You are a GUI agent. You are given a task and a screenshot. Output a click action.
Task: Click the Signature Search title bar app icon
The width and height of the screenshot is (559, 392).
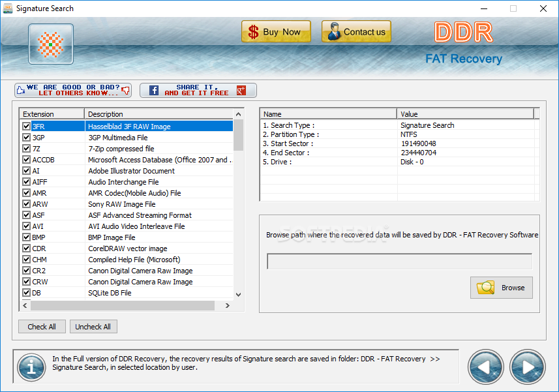(7, 8)
